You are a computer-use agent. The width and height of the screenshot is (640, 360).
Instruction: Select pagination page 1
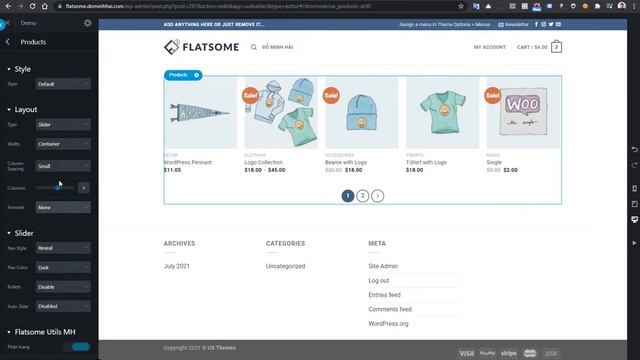click(348, 196)
